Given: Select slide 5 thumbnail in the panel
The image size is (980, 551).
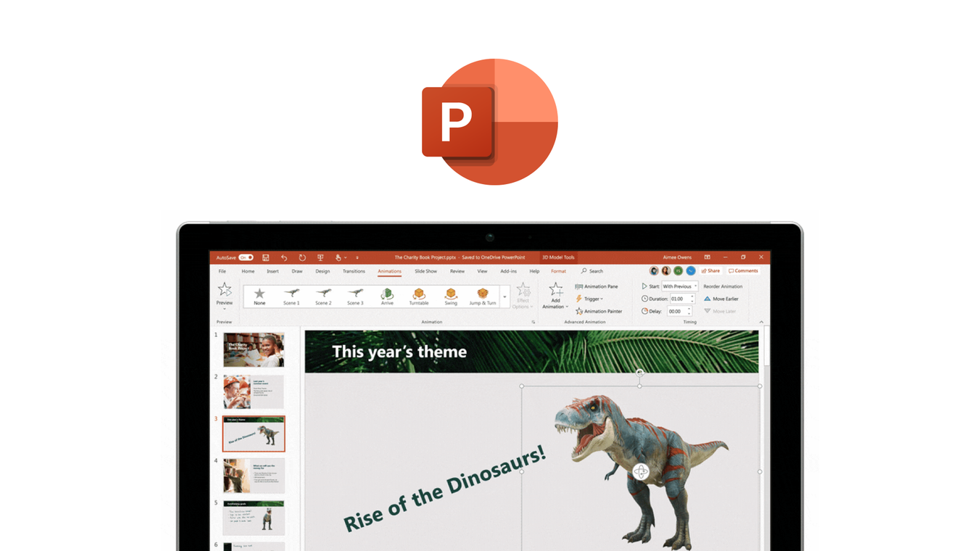Looking at the screenshot, I should [x=254, y=517].
